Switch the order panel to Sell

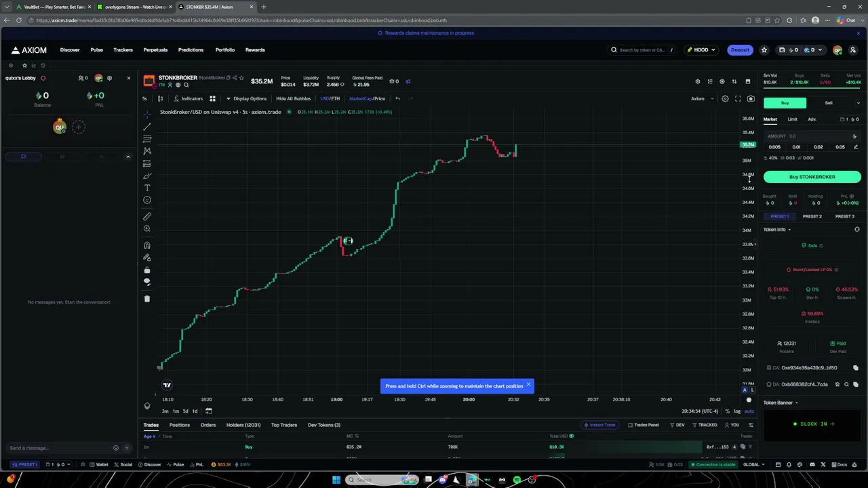click(x=829, y=103)
